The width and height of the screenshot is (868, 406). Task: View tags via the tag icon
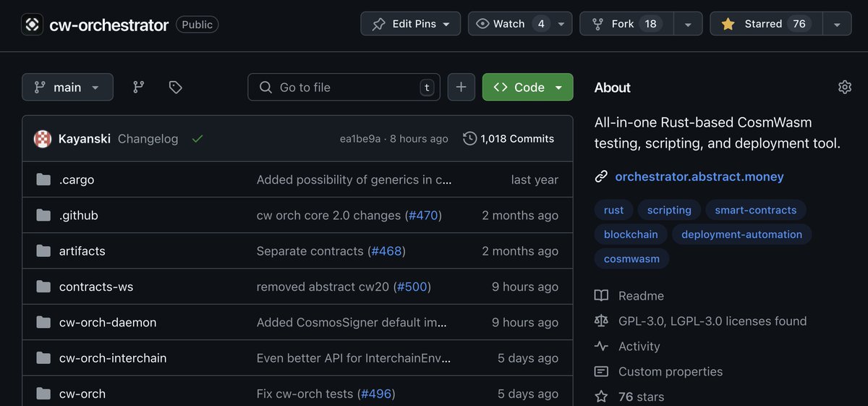(x=175, y=87)
